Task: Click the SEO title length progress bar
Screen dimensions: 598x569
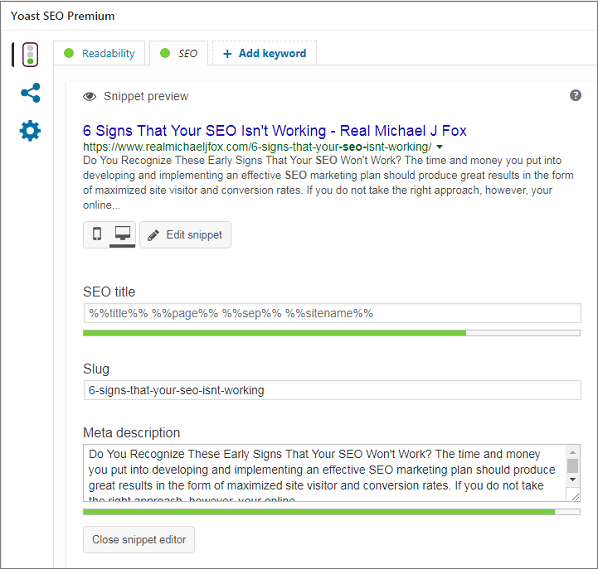Action: tap(332, 333)
